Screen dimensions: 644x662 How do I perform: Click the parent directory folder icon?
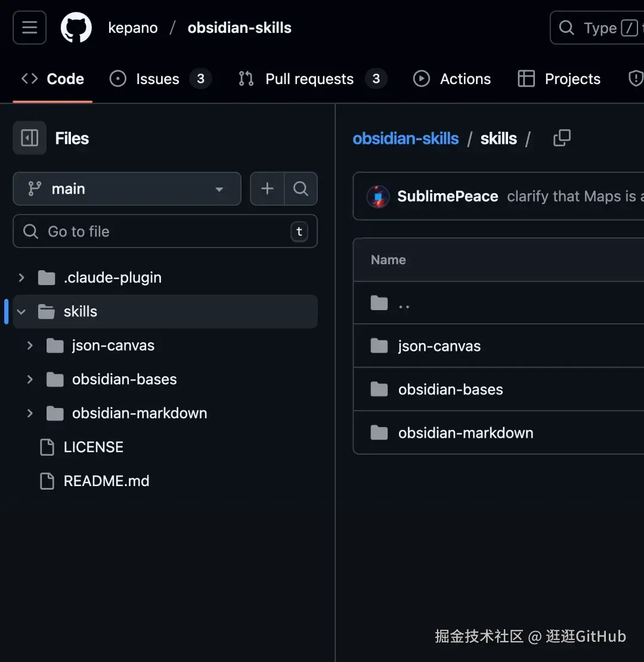(379, 303)
